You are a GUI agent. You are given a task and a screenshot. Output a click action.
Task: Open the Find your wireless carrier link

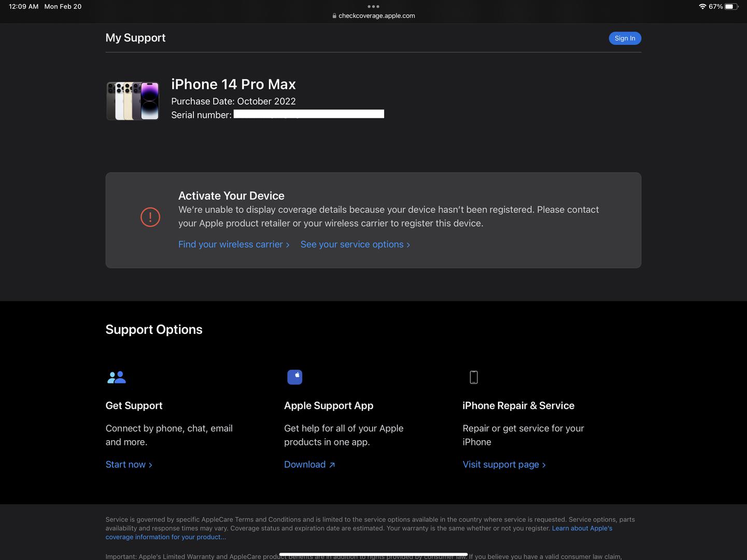(233, 244)
